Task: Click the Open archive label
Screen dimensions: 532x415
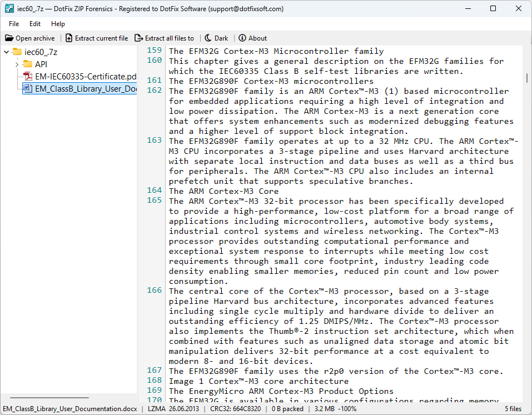Action: coord(35,38)
